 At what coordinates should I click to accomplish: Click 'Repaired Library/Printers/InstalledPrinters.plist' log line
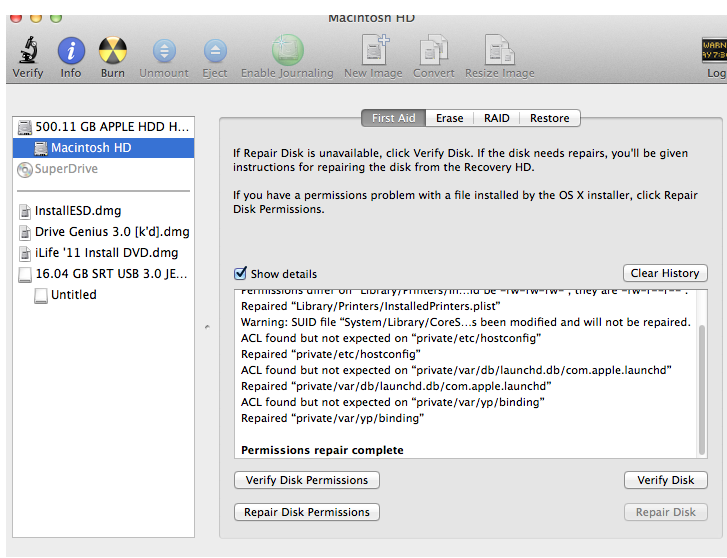click(x=370, y=306)
